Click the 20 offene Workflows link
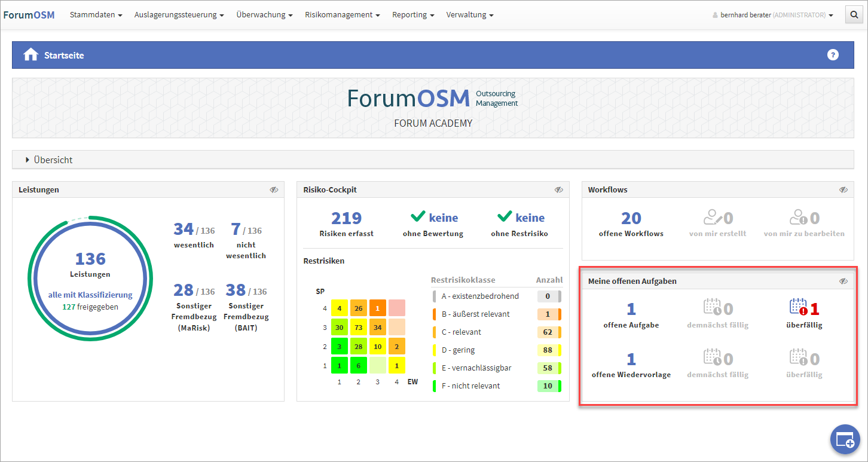 click(631, 219)
